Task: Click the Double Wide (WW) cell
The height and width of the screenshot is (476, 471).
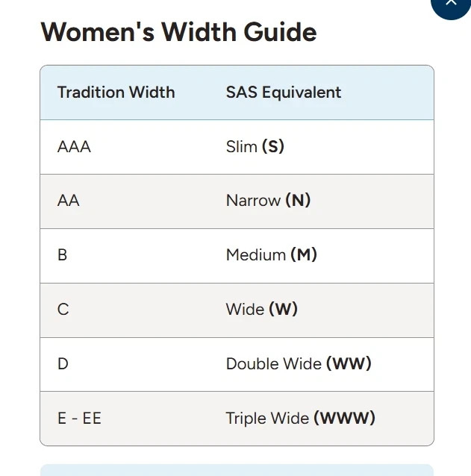Action: 299,363
